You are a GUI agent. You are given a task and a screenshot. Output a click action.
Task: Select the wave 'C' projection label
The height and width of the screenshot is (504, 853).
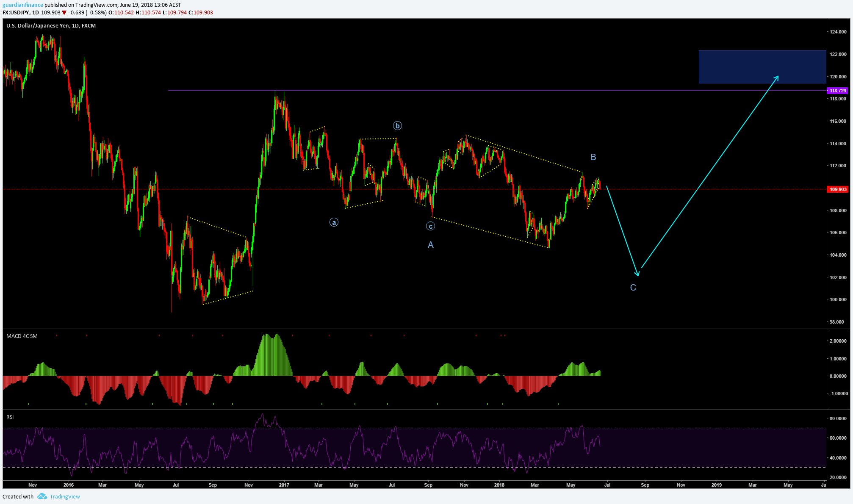[633, 288]
